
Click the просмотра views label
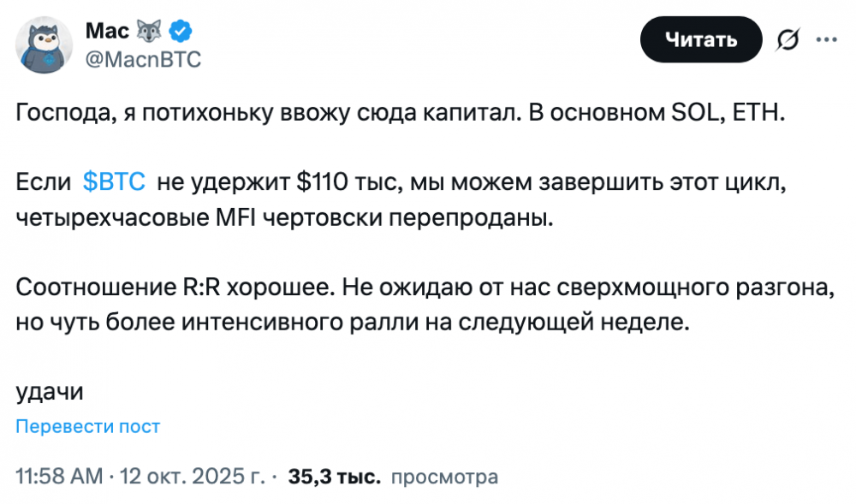click(443, 476)
